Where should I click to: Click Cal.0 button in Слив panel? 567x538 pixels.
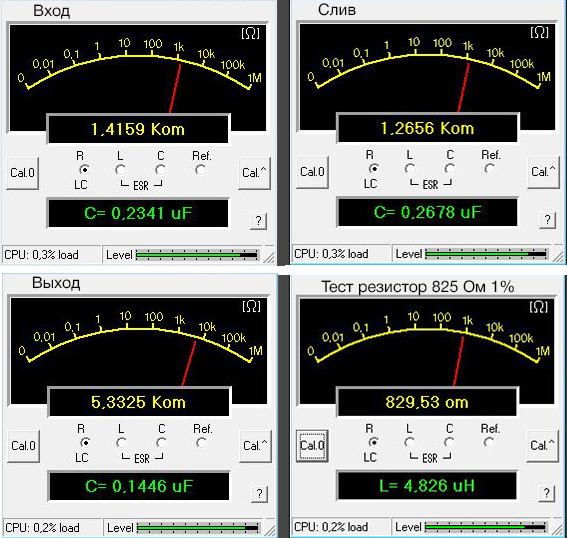[312, 172]
